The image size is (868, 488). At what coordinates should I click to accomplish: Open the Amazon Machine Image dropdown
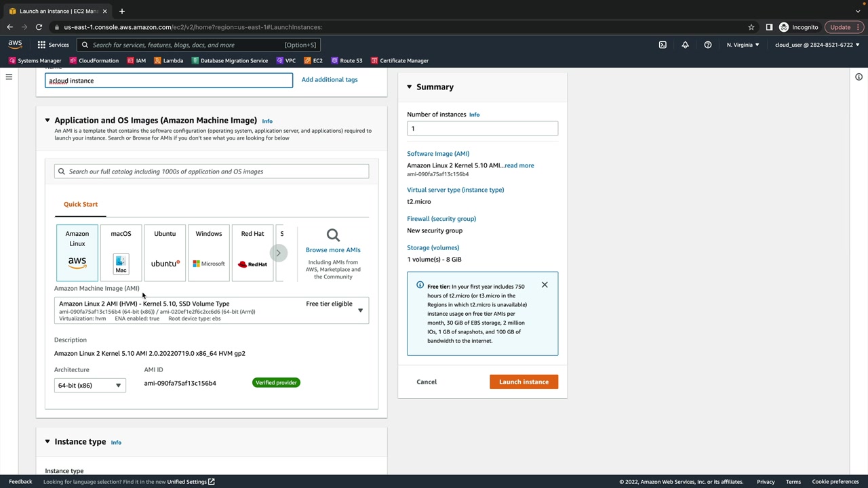click(x=212, y=310)
